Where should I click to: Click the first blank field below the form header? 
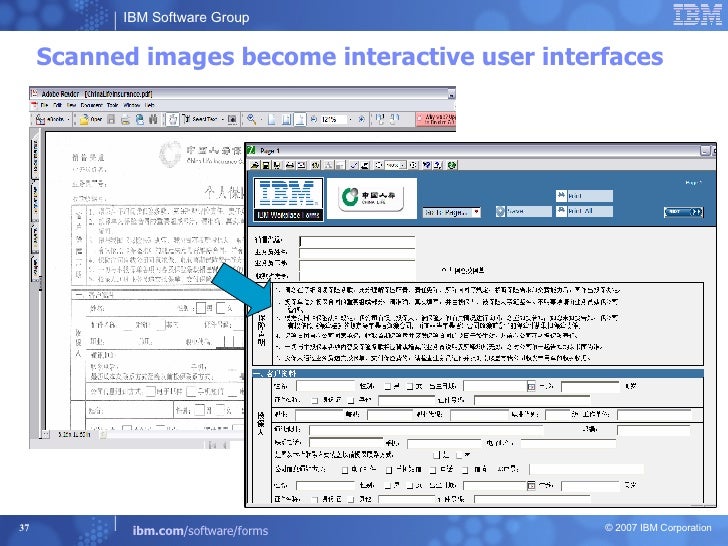tap(357, 241)
